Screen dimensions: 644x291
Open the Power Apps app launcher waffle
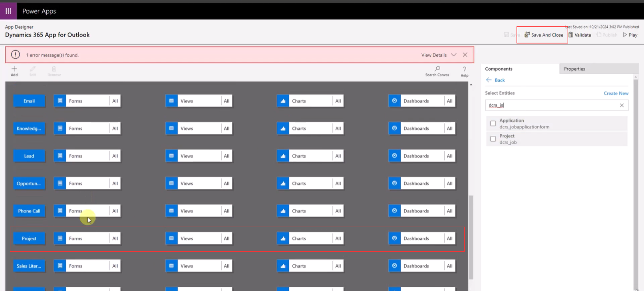(x=8, y=11)
